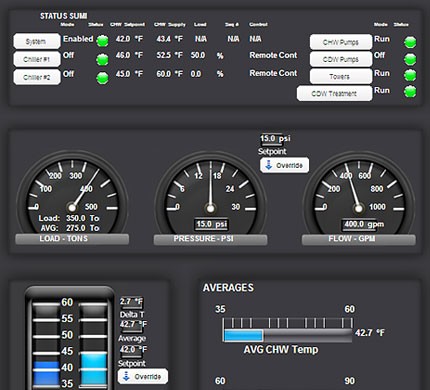
Task: Click the temperature setpoint Override button
Action: [x=143, y=376]
